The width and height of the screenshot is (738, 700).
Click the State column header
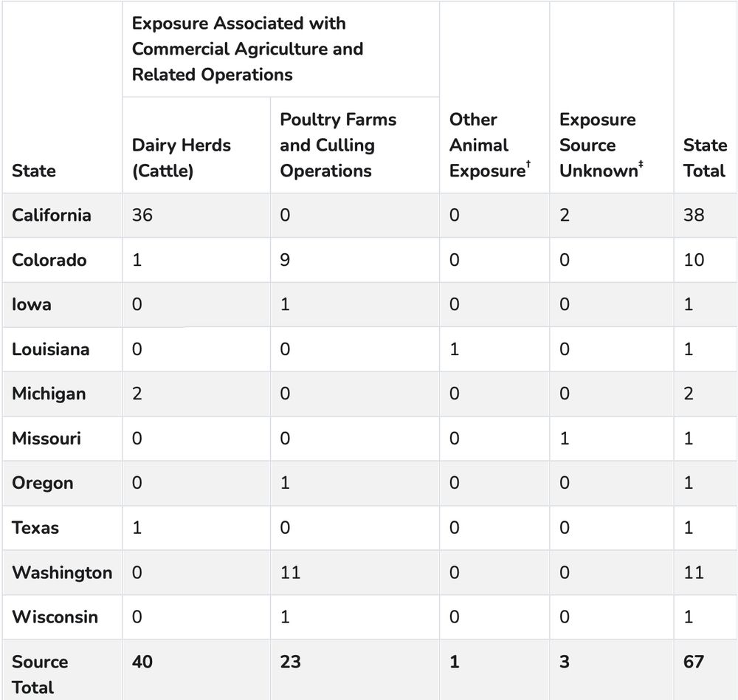point(33,171)
